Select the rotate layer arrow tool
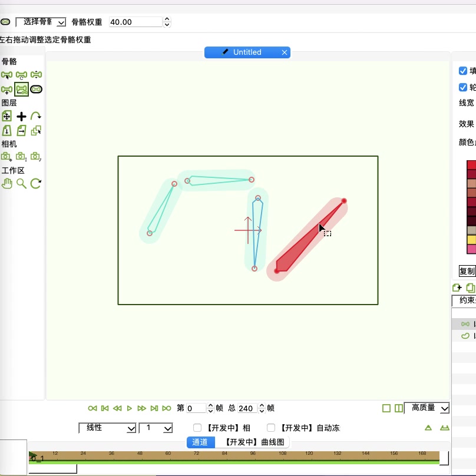Image resolution: width=476 pixels, height=476 pixels. (36, 117)
